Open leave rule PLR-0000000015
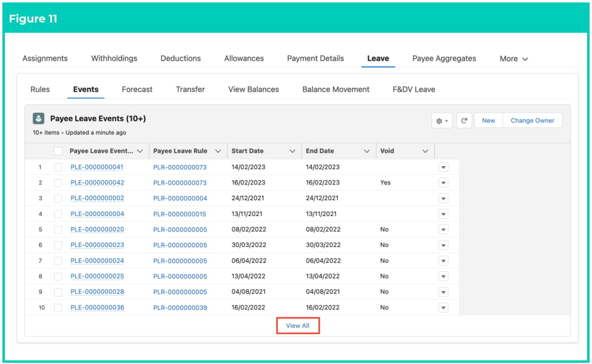The height and width of the screenshot is (364, 592). pyautogui.click(x=180, y=214)
